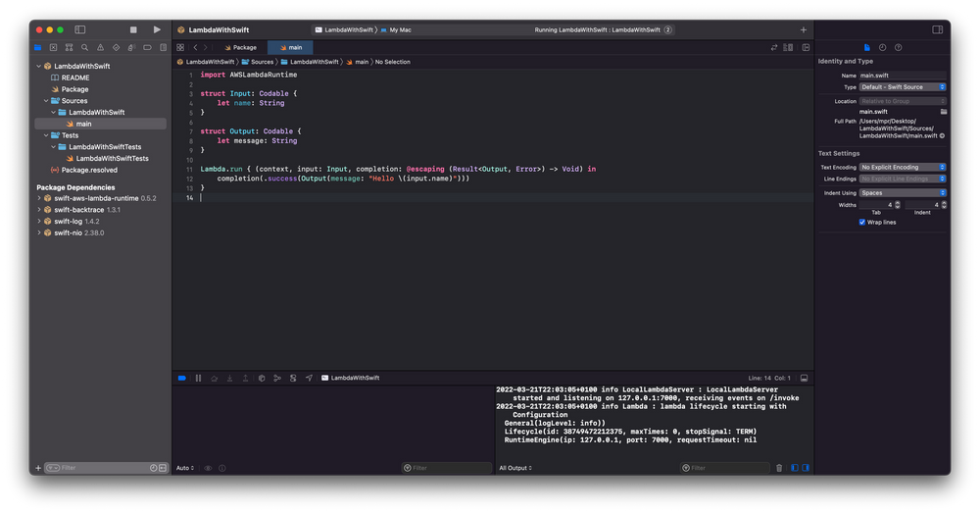
Task: Click No Selection in the breadcrumb bar
Action: coord(393,62)
